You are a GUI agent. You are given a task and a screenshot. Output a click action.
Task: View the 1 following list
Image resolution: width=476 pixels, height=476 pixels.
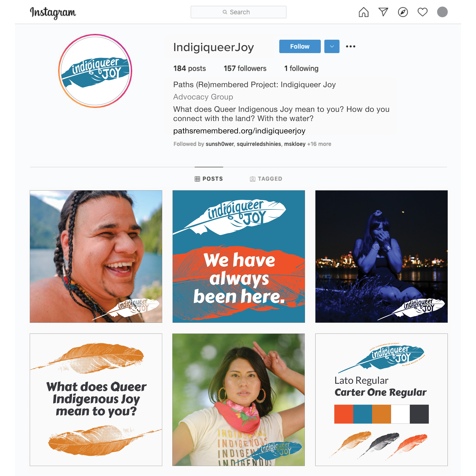click(301, 68)
